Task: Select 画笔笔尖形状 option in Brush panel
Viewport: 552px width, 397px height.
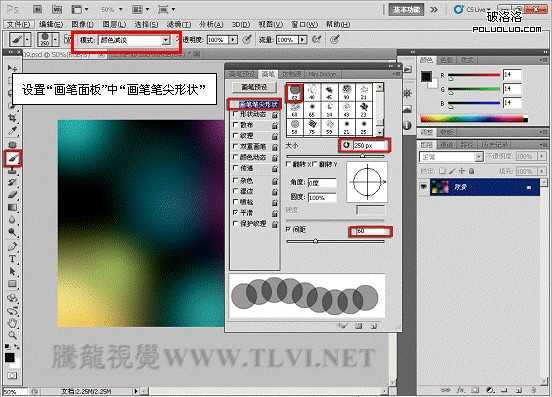Action: tap(255, 104)
